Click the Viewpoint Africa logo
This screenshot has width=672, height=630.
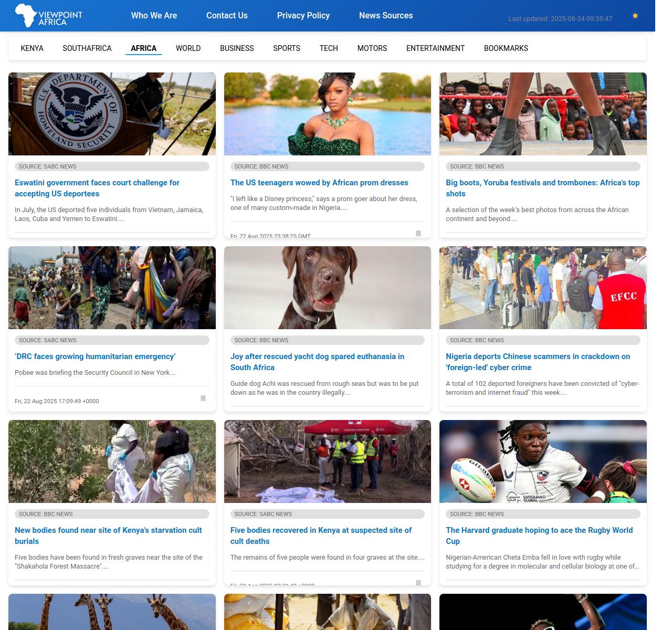[x=48, y=16]
